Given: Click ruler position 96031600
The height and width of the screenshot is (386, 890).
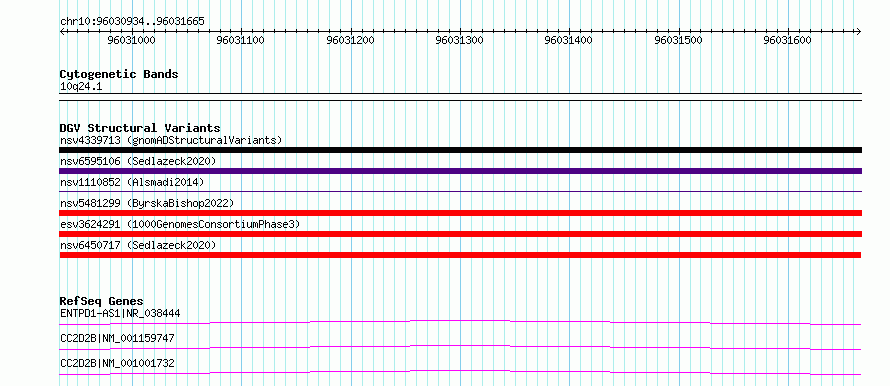Looking at the screenshot, I should tap(788, 40).
